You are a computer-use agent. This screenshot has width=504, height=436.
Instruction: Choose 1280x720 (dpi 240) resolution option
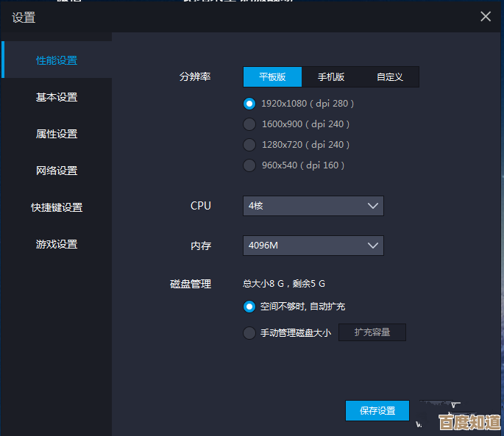click(249, 145)
